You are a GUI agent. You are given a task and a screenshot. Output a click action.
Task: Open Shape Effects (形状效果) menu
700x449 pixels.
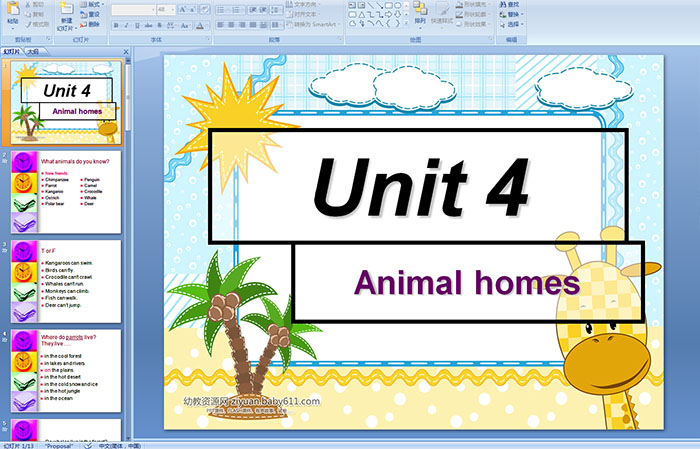[x=474, y=24]
